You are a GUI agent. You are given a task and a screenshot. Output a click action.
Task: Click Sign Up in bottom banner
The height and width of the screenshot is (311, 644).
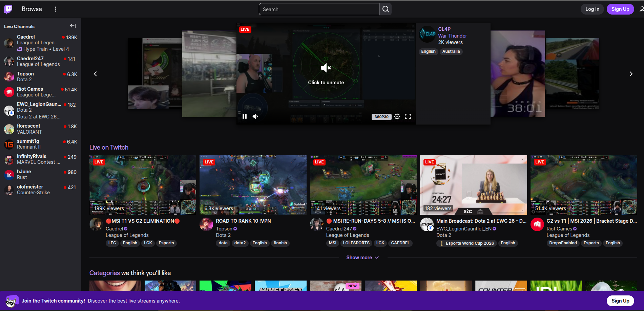[620, 301]
